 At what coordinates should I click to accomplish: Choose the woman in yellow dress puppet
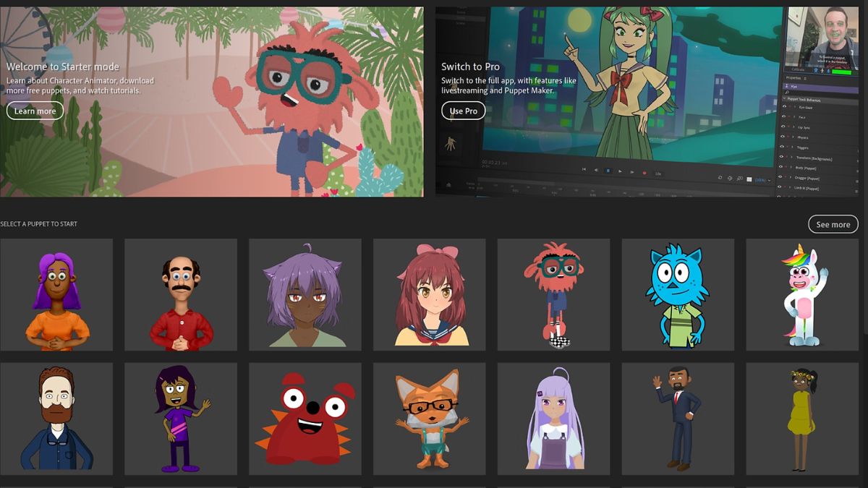802,419
